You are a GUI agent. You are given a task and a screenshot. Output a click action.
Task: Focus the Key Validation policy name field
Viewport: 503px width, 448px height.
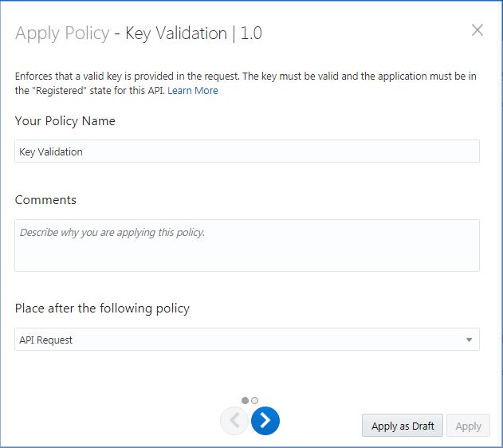tap(247, 151)
